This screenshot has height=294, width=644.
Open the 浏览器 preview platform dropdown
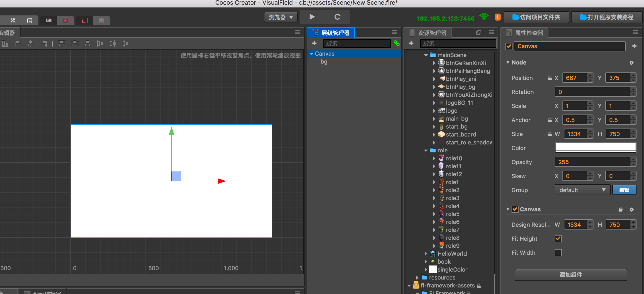(281, 17)
